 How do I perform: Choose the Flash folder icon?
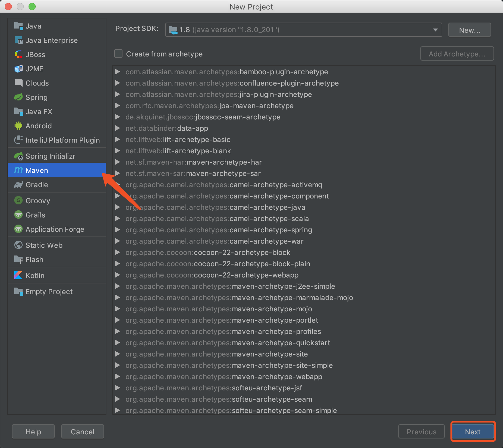[18, 260]
